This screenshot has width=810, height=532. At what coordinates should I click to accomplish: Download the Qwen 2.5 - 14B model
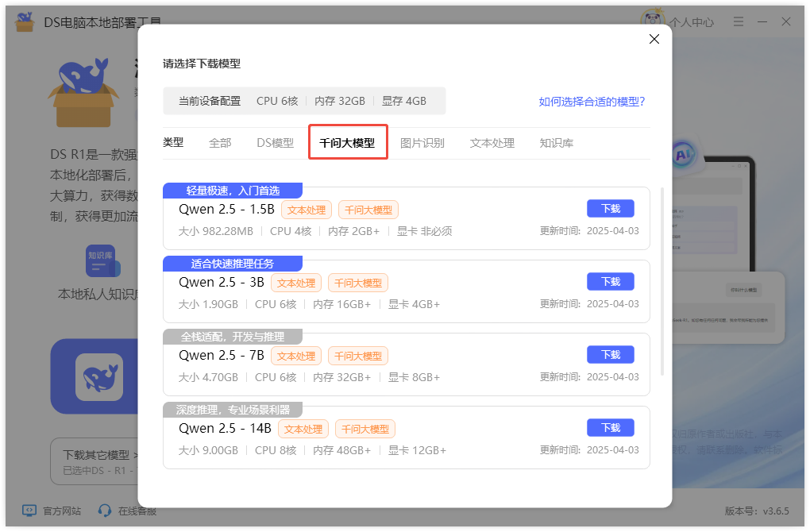pyautogui.click(x=611, y=428)
